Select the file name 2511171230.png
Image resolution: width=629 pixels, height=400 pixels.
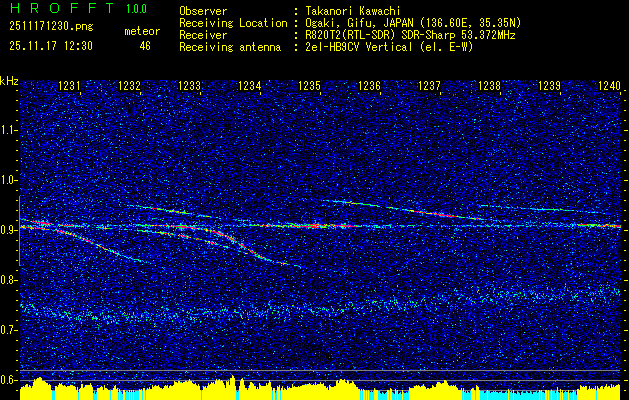51,27
